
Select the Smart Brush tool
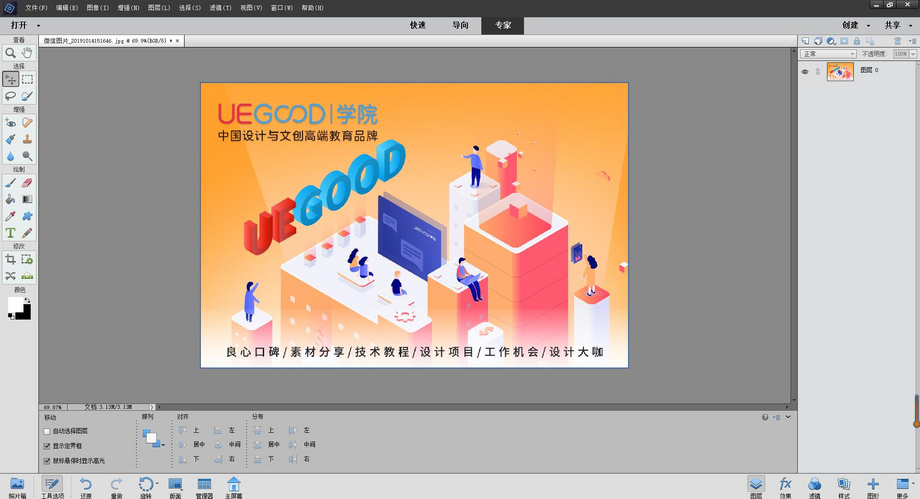click(x=11, y=139)
